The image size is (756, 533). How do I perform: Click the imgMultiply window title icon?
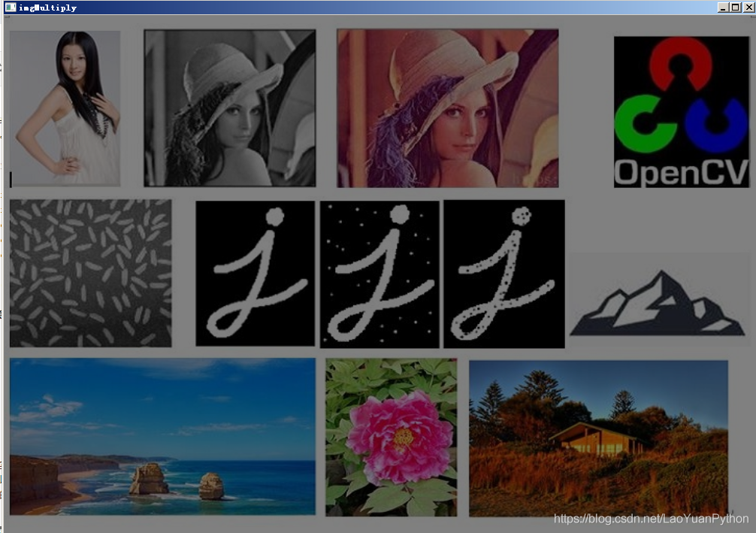[x=10, y=8]
